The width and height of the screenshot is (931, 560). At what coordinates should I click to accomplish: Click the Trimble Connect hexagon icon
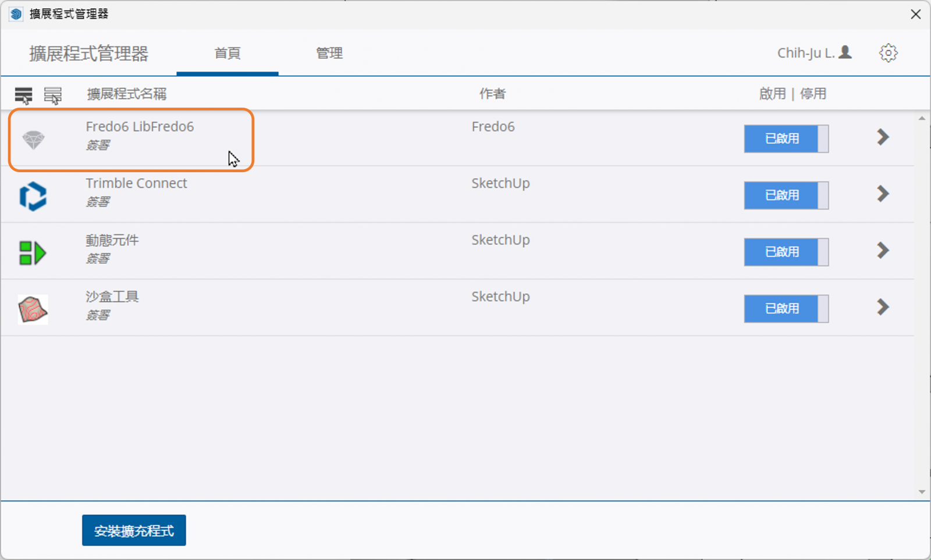click(33, 196)
